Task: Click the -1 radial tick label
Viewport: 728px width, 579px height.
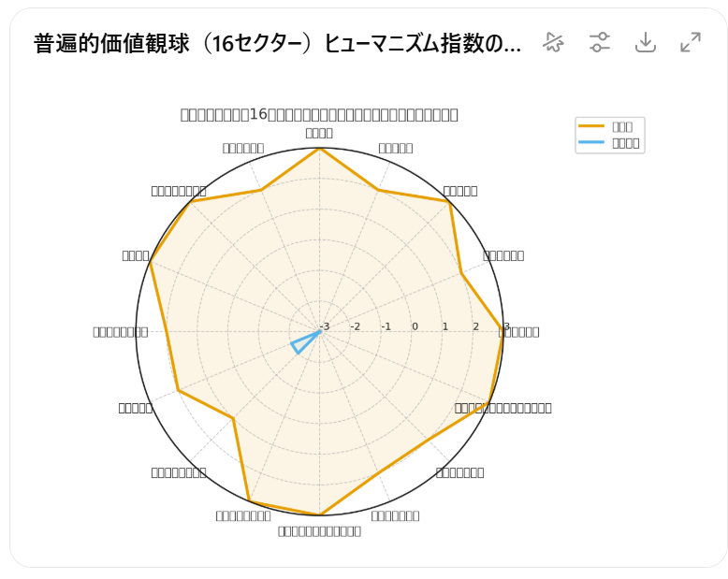Action: [386, 326]
